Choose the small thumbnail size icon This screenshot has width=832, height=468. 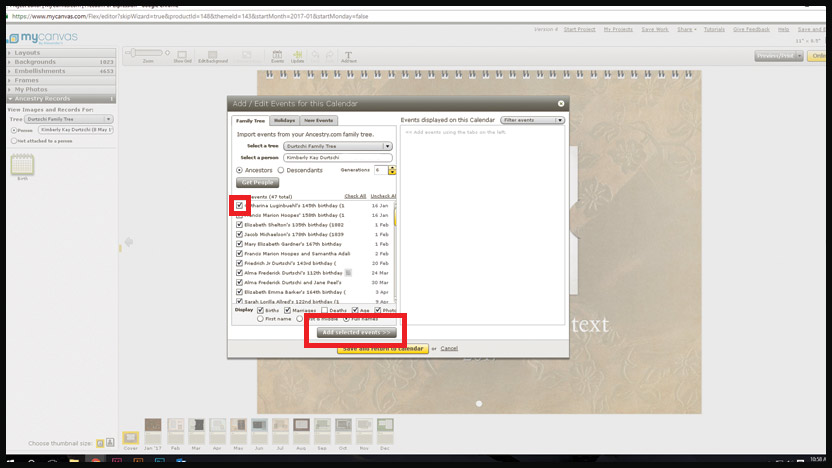(x=100, y=443)
